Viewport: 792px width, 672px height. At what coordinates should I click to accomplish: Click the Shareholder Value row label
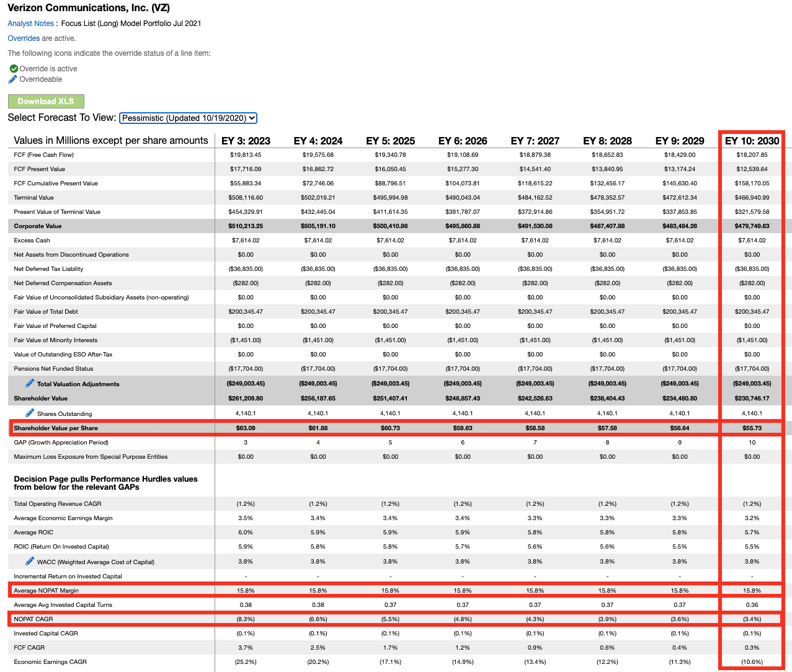(41, 399)
